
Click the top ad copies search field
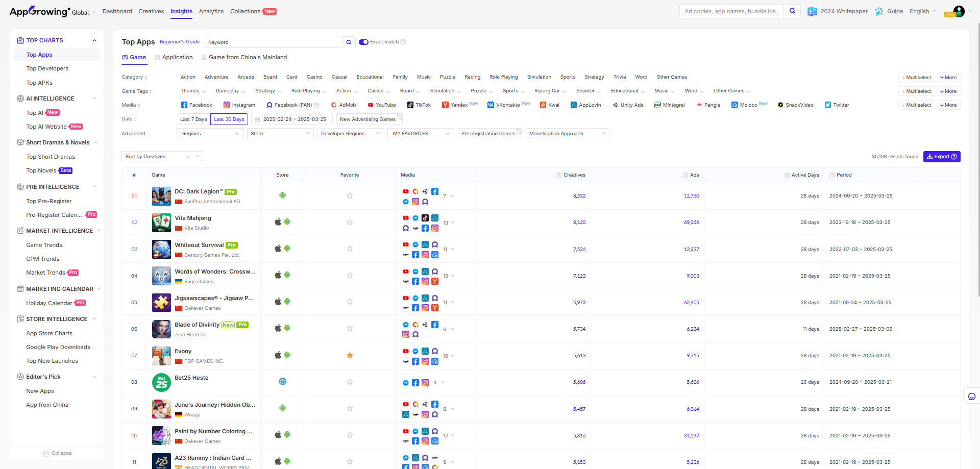pyautogui.click(x=732, y=11)
